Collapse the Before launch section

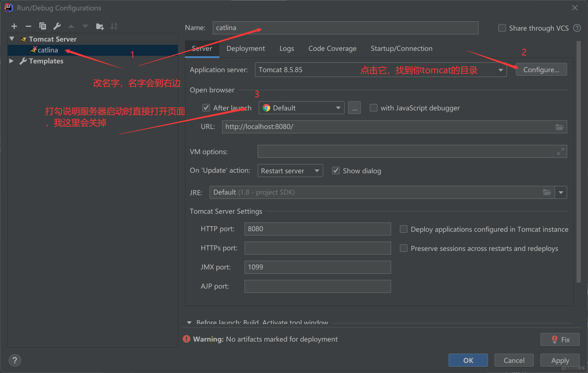pos(189,323)
